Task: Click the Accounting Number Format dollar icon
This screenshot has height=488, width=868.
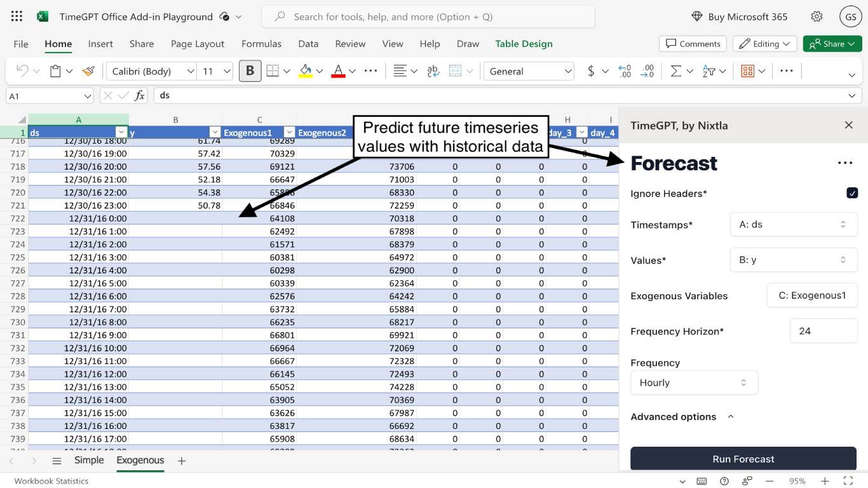Action: pos(591,71)
